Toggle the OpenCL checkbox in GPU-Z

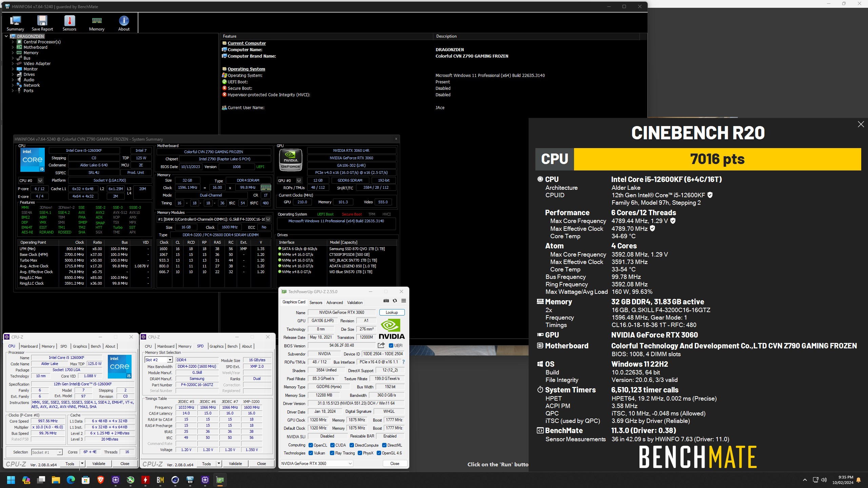311,445
